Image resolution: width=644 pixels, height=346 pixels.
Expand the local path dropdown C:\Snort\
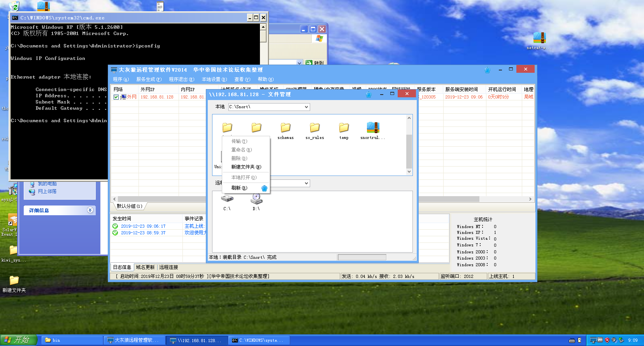306,107
